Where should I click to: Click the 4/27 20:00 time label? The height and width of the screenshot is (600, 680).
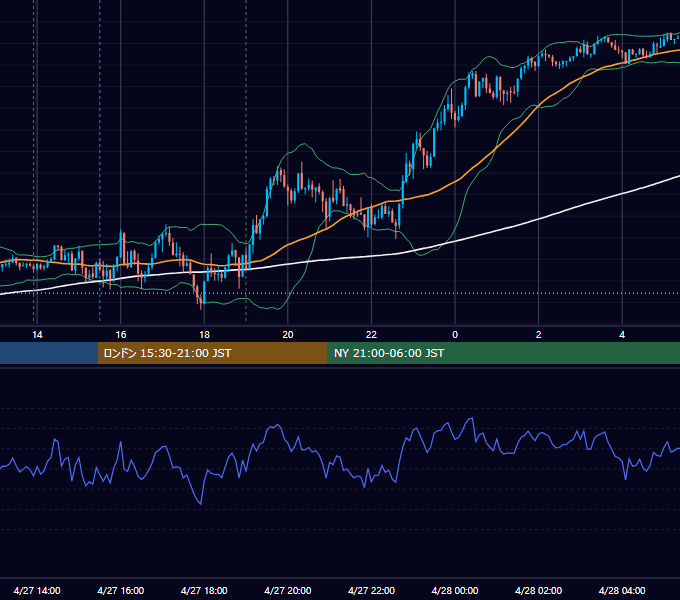click(288, 590)
